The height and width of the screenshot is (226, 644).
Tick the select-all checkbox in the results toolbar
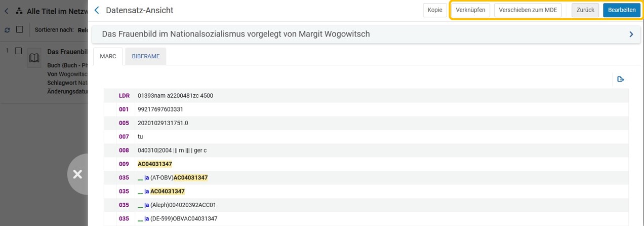coord(20,29)
